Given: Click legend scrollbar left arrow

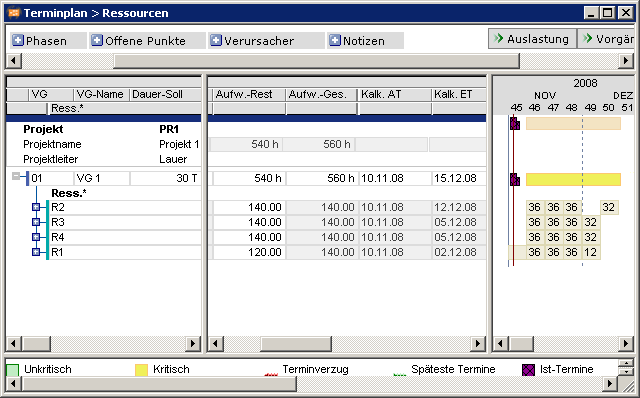Looking at the screenshot, I should (x=14, y=384).
